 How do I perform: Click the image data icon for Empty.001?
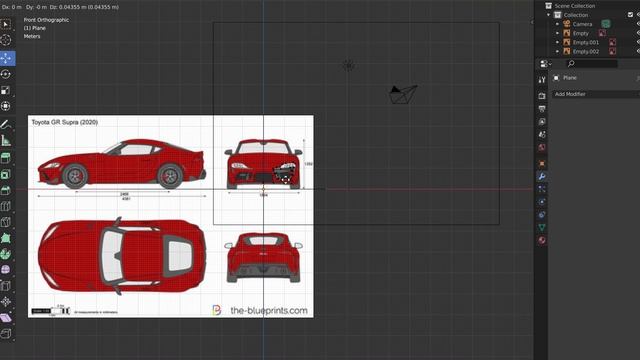[612, 42]
